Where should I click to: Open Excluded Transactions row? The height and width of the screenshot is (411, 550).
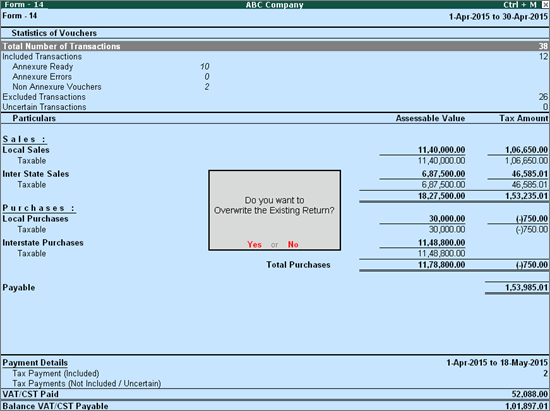[275, 97]
